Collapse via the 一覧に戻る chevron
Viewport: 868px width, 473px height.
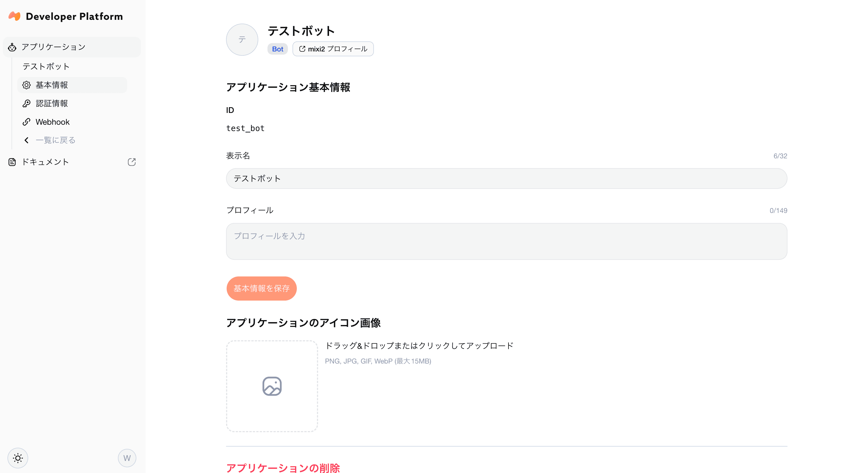click(26, 140)
